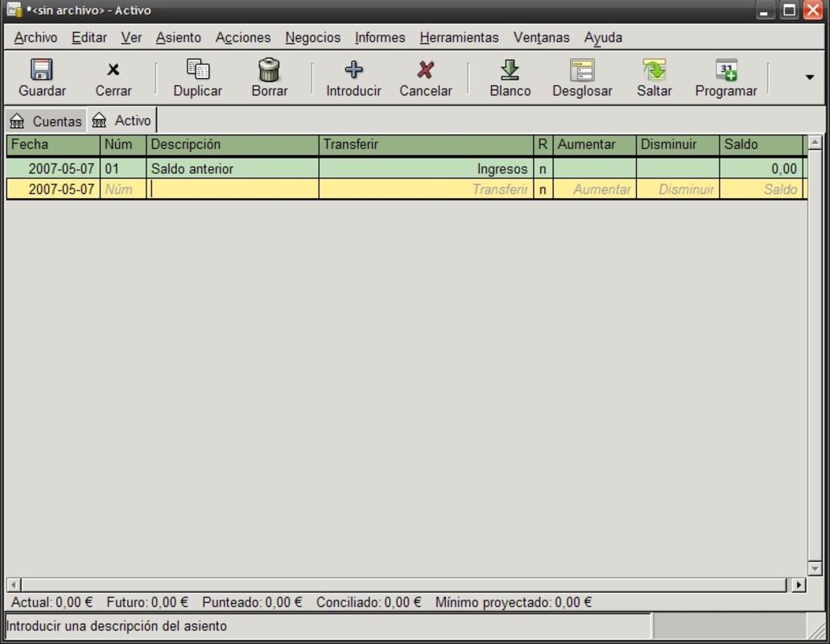Click the vertical scrollbar up arrow
Viewport: 830px width, 644px height.
tap(815, 142)
